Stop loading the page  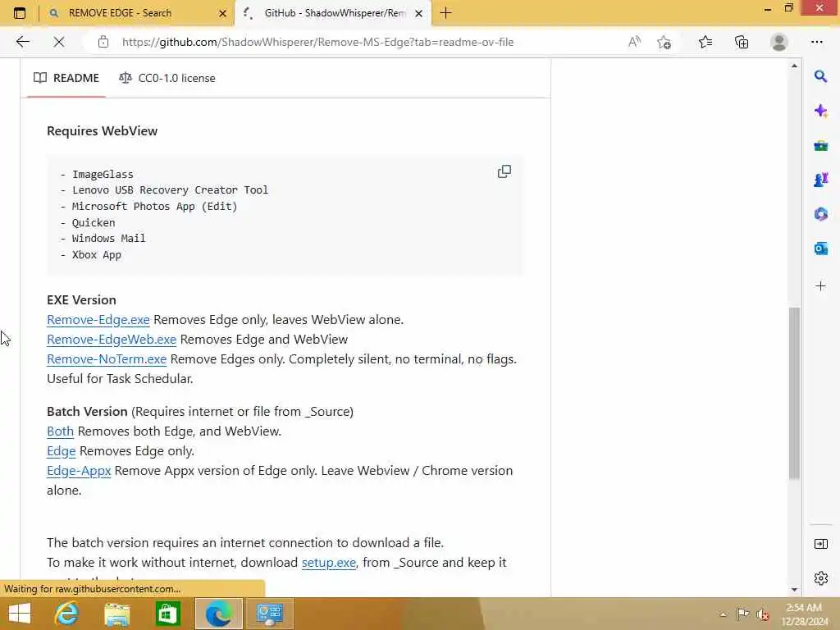(59, 42)
